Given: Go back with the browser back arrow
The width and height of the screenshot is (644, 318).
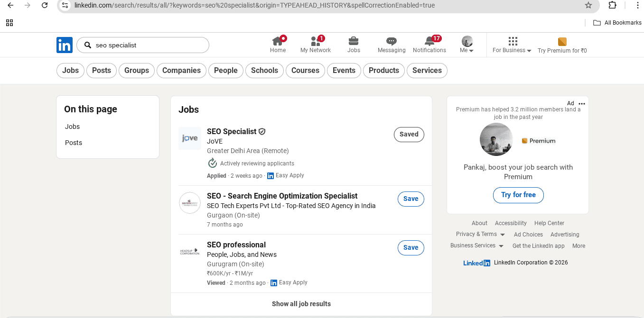Looking at the screenshot, I should (x=10, y=5).
